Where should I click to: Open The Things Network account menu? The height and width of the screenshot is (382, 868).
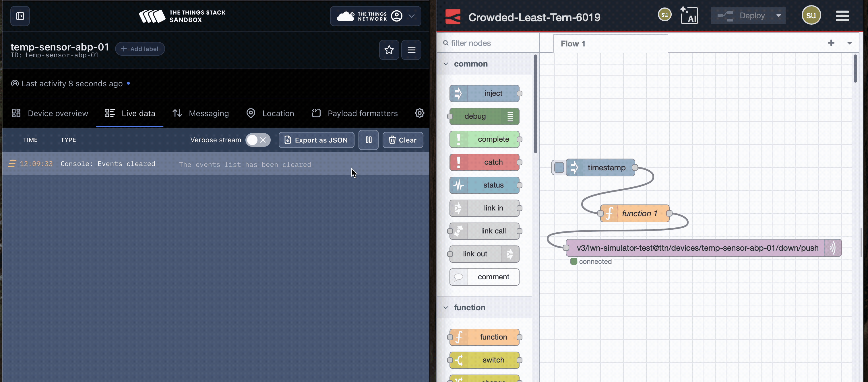point(375,16)
